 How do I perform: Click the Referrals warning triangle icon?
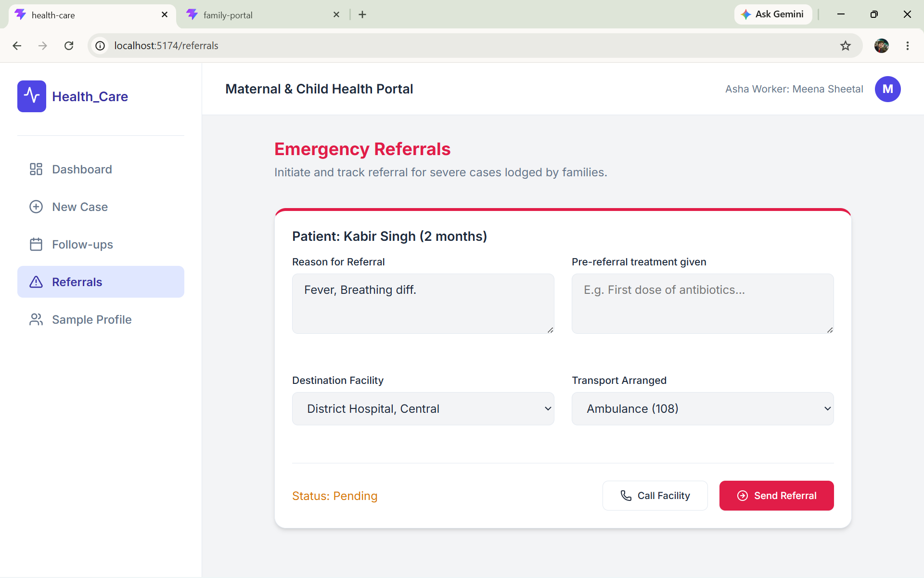36,282
